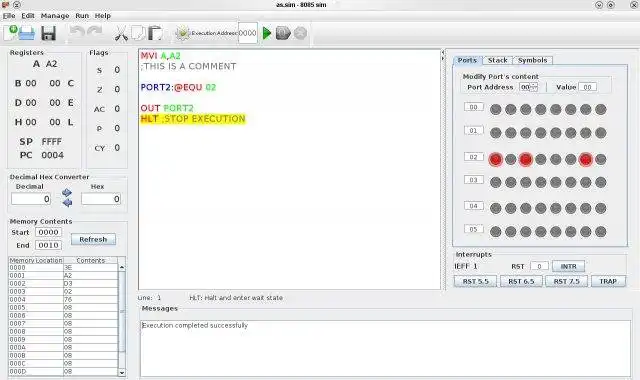Open the Run menu

(x=82, y=16)
